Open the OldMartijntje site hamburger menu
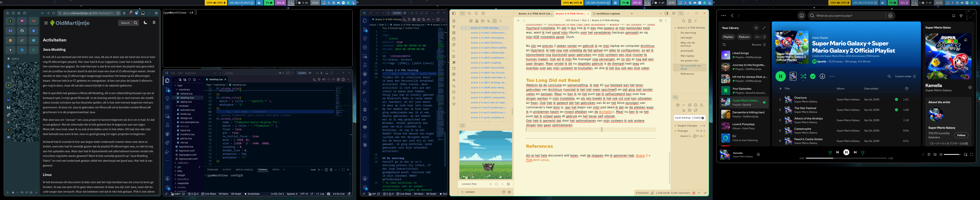 46,23
